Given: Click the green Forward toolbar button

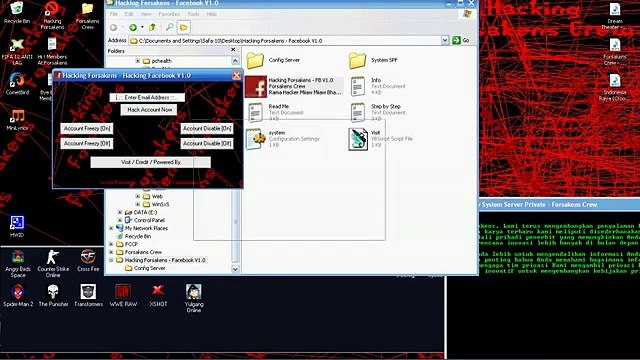Looking at the screenshot, I should point(133,27).
